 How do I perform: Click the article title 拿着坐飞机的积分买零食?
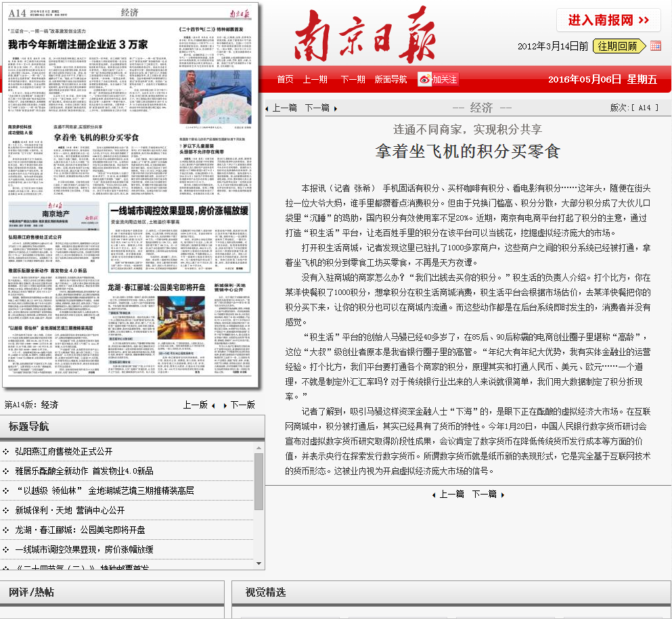click(x=468, y=152)
